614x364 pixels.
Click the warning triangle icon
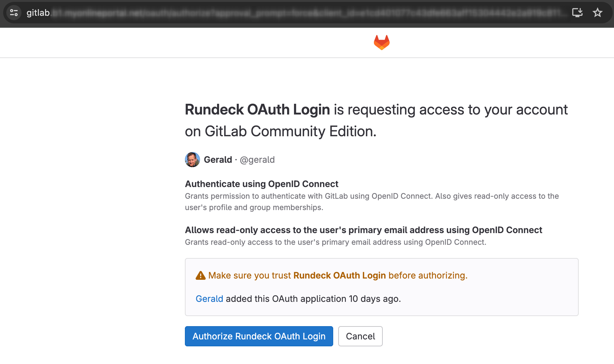pyautogui.click(x=201, y=275)
